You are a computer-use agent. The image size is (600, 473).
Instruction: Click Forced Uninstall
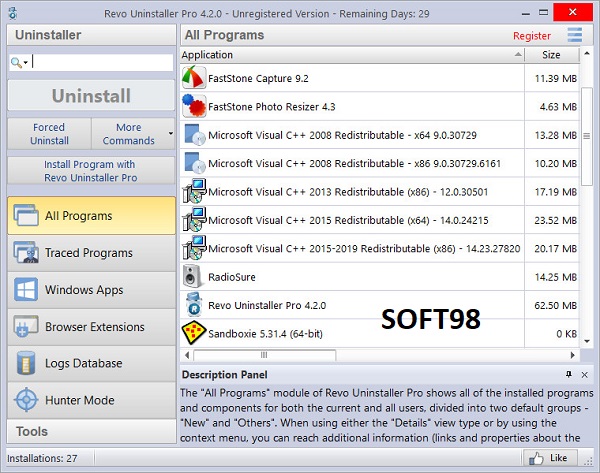click(x=49, y=134)
